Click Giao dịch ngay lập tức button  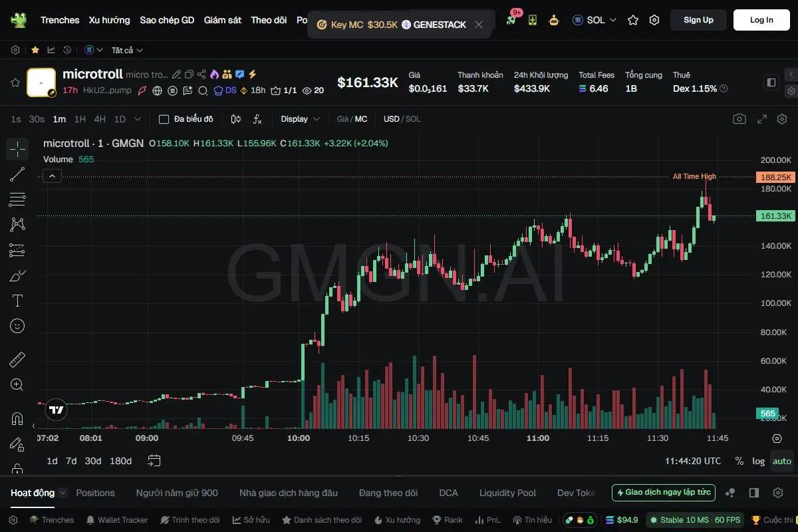pos(664,493)
